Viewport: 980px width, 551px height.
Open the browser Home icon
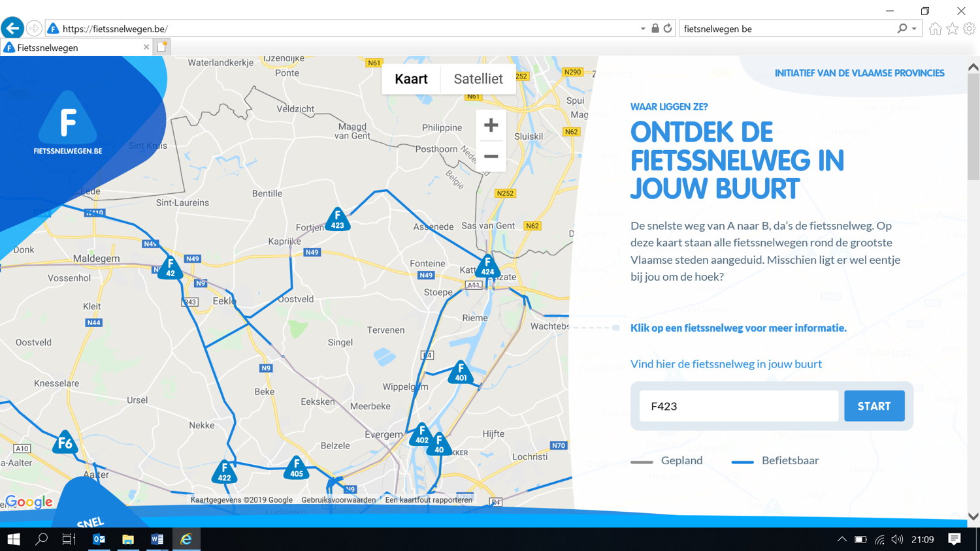pyautogui.click(x=936, y=29)
